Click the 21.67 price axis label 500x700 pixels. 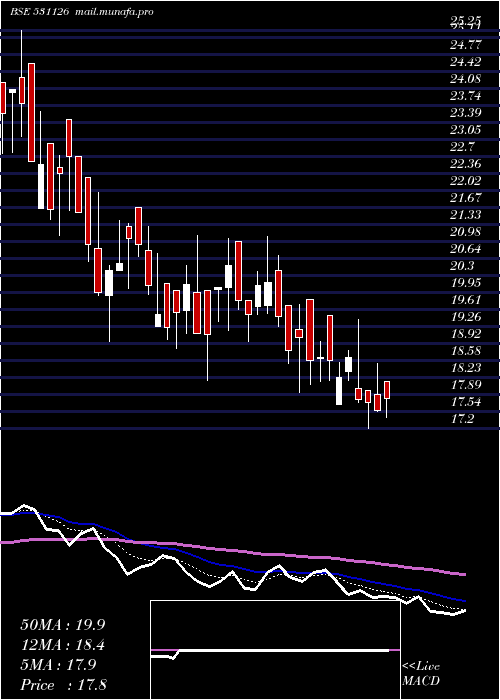coord(466,197)
